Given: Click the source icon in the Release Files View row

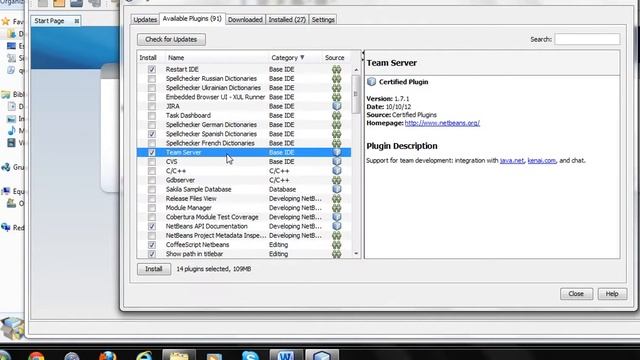Looking at the screenshot, I should [336, 198].
